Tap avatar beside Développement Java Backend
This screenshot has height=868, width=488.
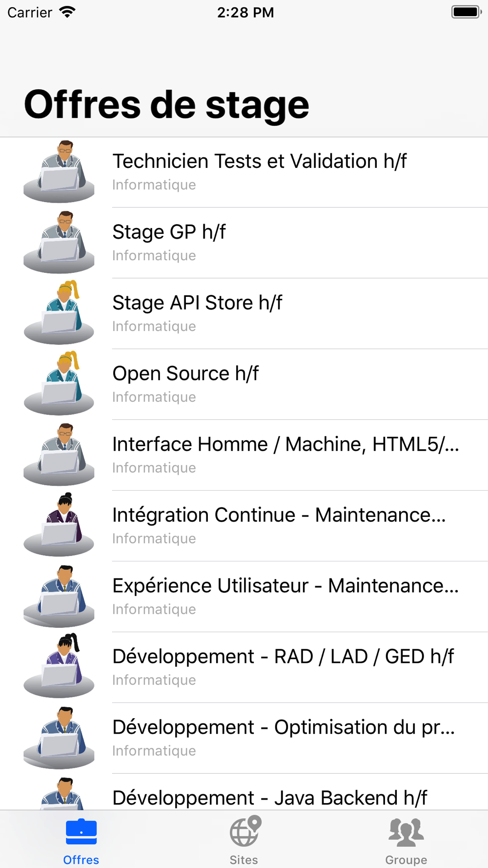tap(61, 794)
